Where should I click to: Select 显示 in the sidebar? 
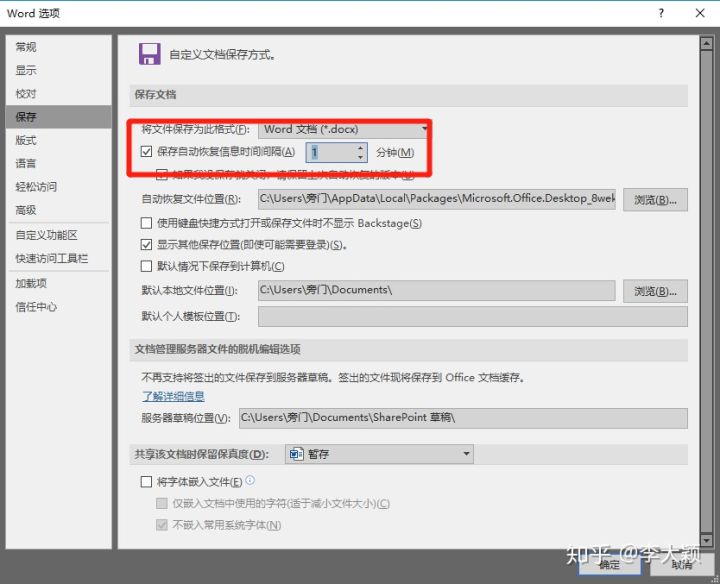pyautogui.click(x=59, y=70)
